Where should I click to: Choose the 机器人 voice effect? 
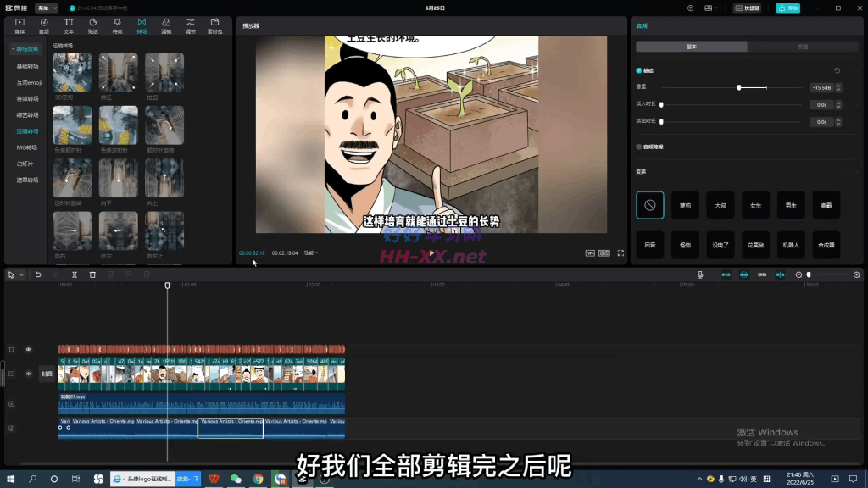791,245
